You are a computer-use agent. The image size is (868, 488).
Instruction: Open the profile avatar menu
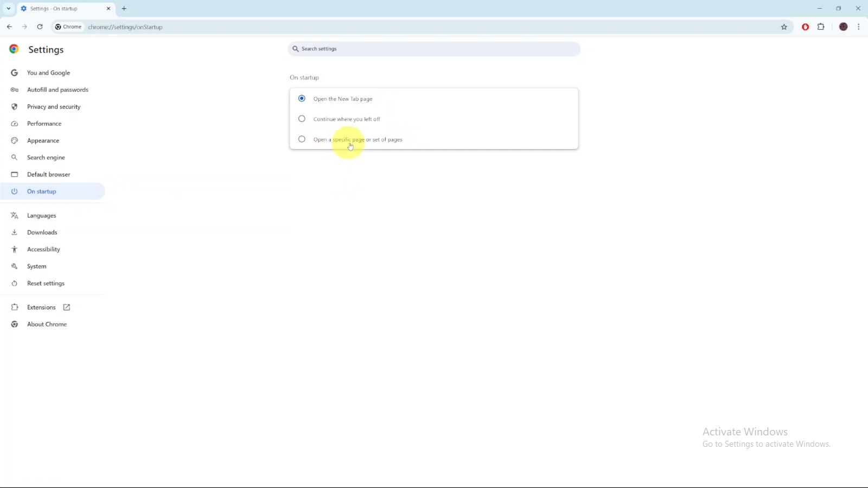click(x=843, y=27)
